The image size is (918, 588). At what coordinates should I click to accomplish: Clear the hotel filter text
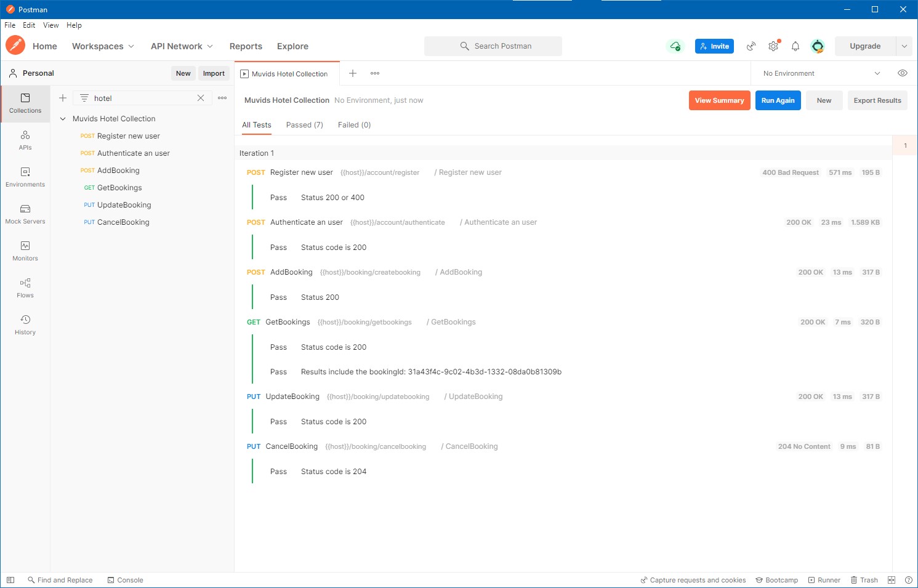201,98
